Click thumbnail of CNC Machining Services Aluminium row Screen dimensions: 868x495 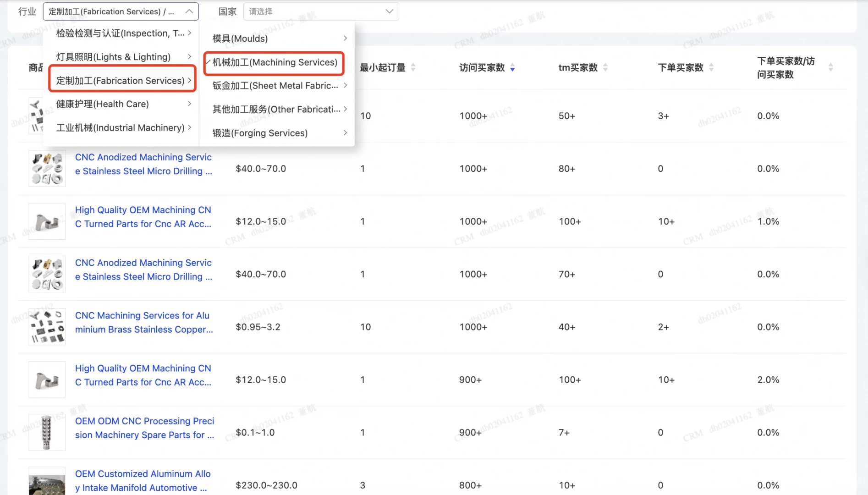(x=47, y=327)
